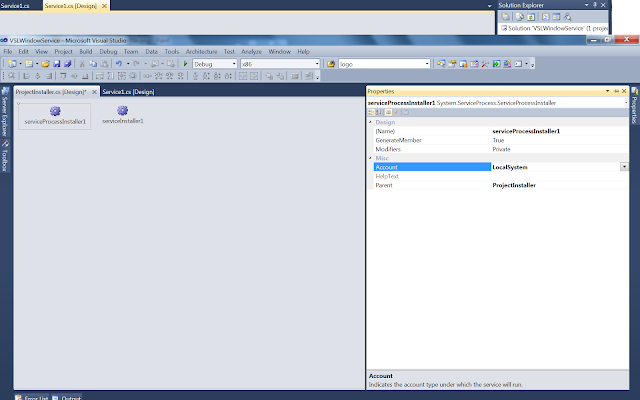Click the Properties page icon in Properties toolbar
This screenshot has height=400, width=640.
pos(388,112)
